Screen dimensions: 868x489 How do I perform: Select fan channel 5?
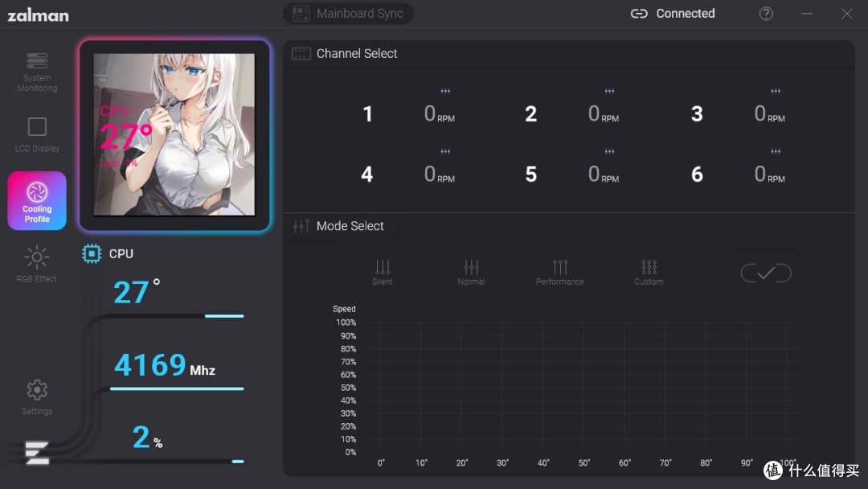click(531, 175)
